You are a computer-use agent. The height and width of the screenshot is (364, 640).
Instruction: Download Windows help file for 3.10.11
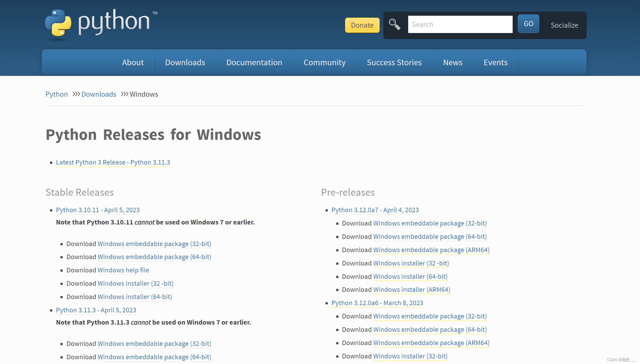(123, 270)
